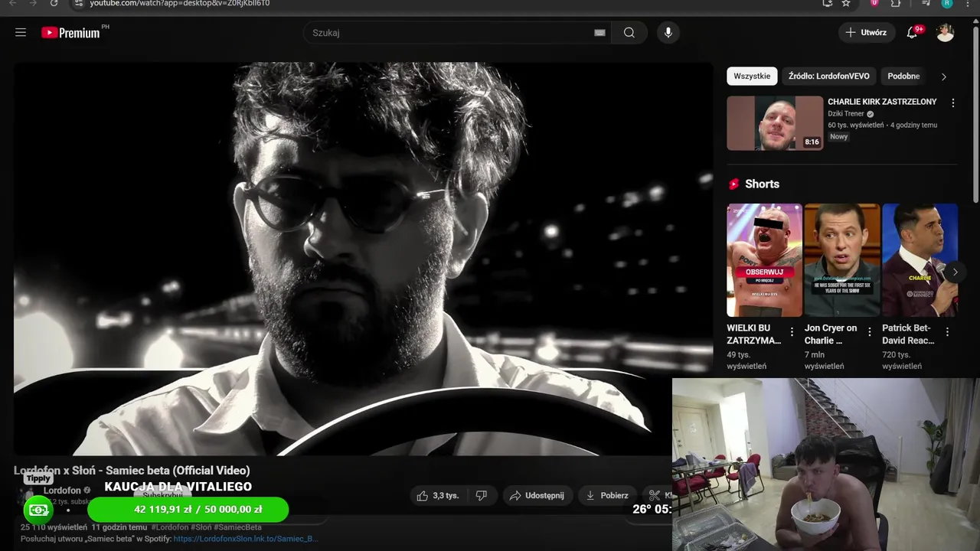Screen dimensions: 980x551
Task: Start voice search with microphone
Action: pos(668,32)
